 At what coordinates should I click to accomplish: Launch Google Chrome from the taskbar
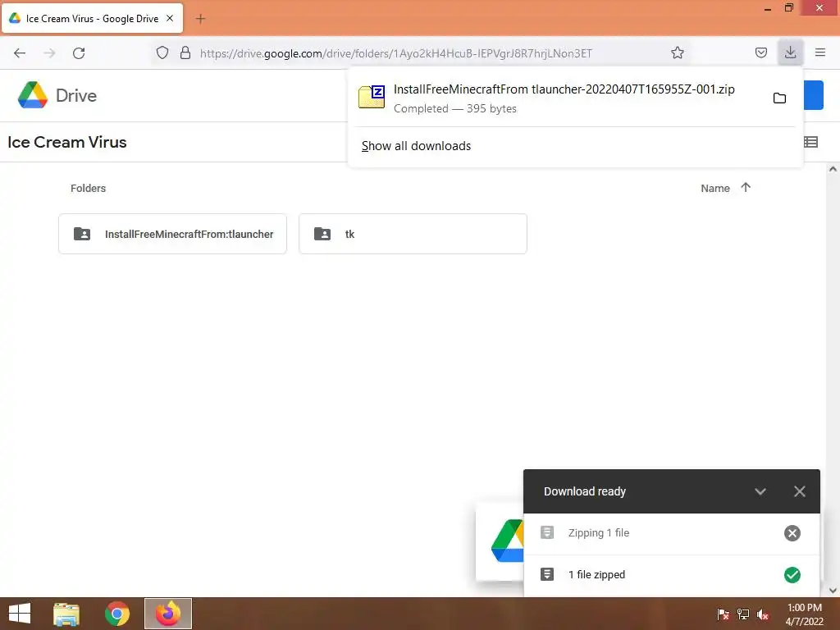click(x=117, y=614)
